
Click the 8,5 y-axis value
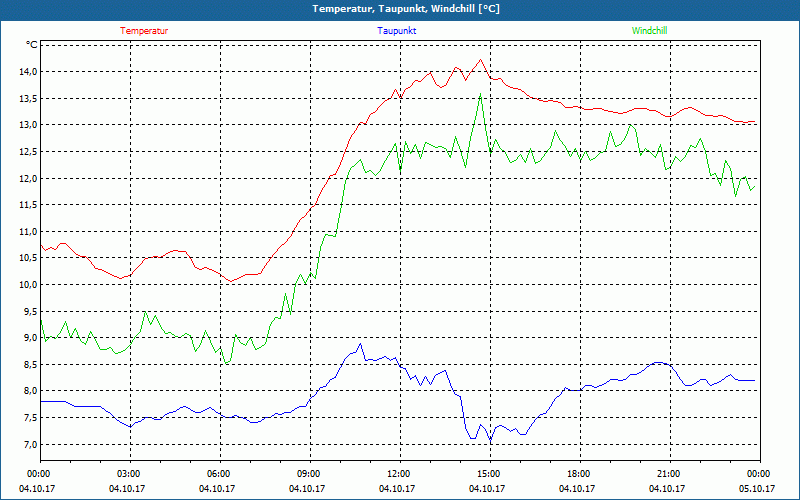[x=31, y=364]
